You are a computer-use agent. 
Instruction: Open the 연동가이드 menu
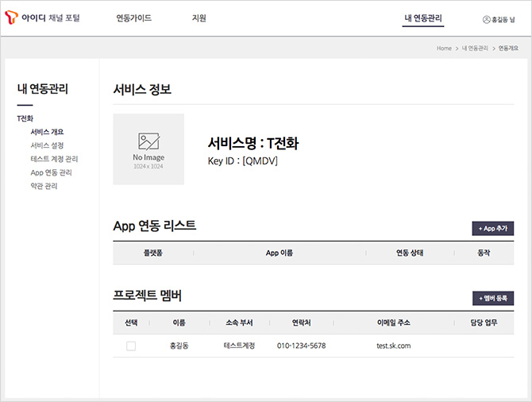(x=133, y=17)
